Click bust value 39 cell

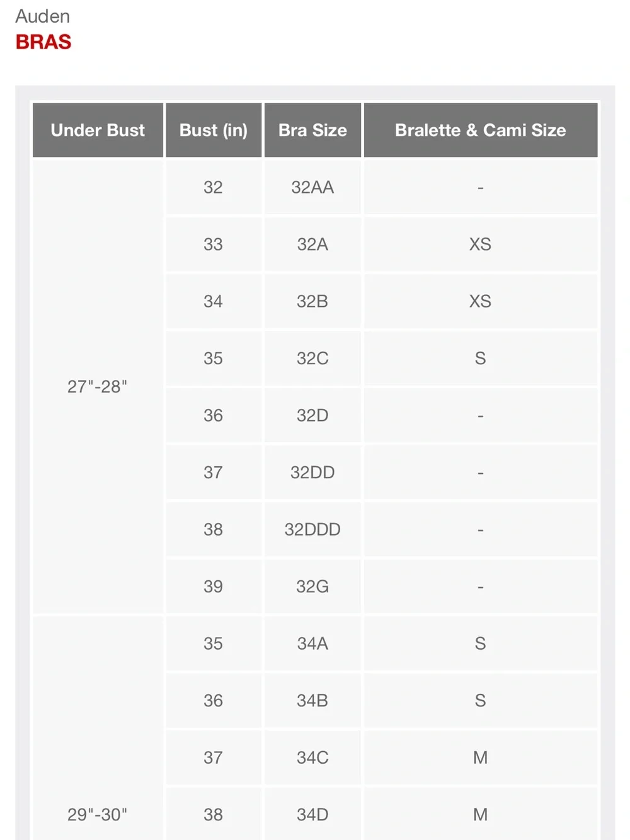[x=214, y=586]
